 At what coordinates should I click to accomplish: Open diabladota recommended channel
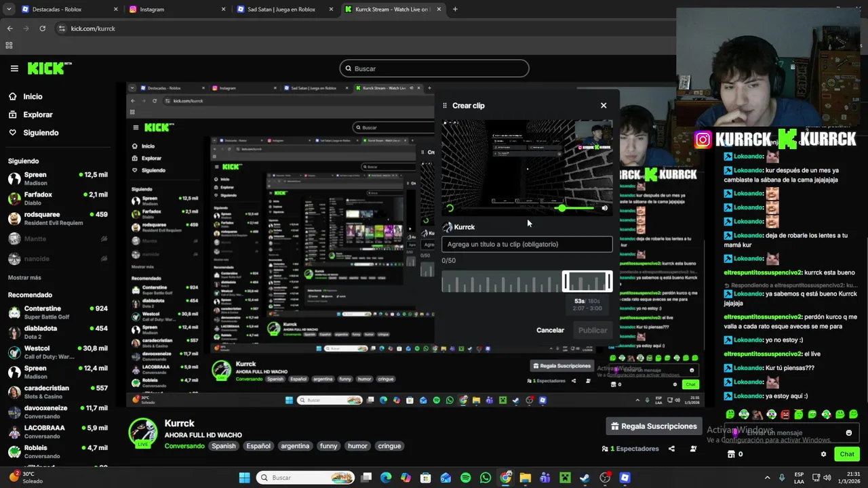(x=58, y=332)
